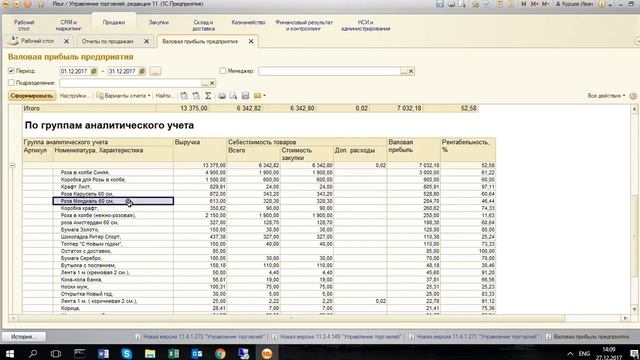Click the ellipsis period selection button
Viewport: 640px width, 360px height.
coord(155,71)
